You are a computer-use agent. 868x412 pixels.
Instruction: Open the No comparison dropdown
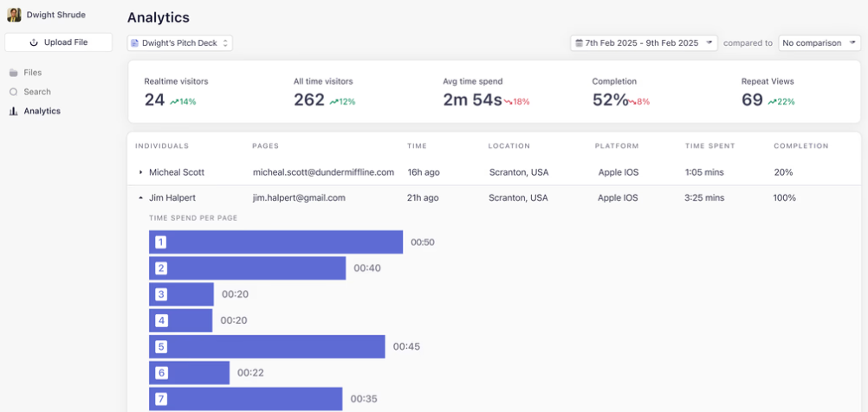pyautogui.click(x=819, y=43)
